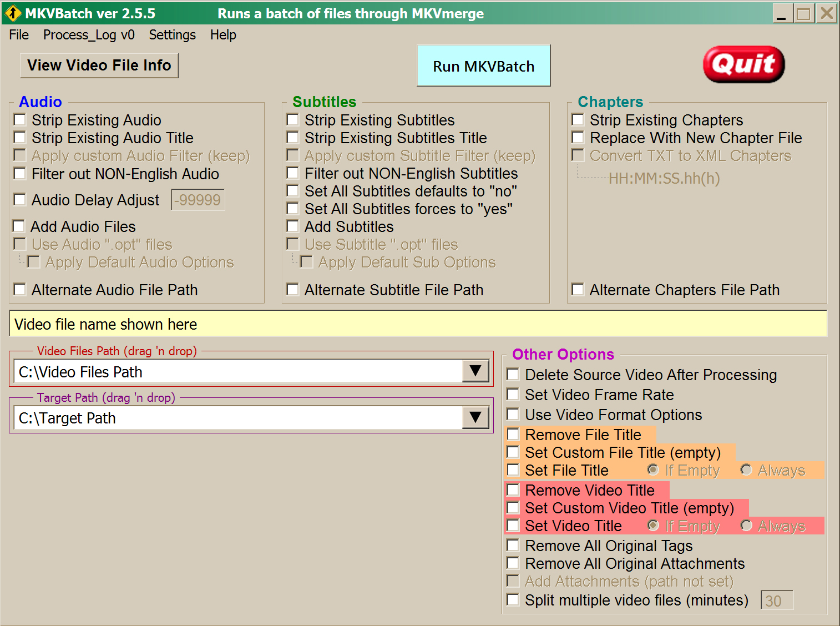Select Always radio for Video Title

747,526
